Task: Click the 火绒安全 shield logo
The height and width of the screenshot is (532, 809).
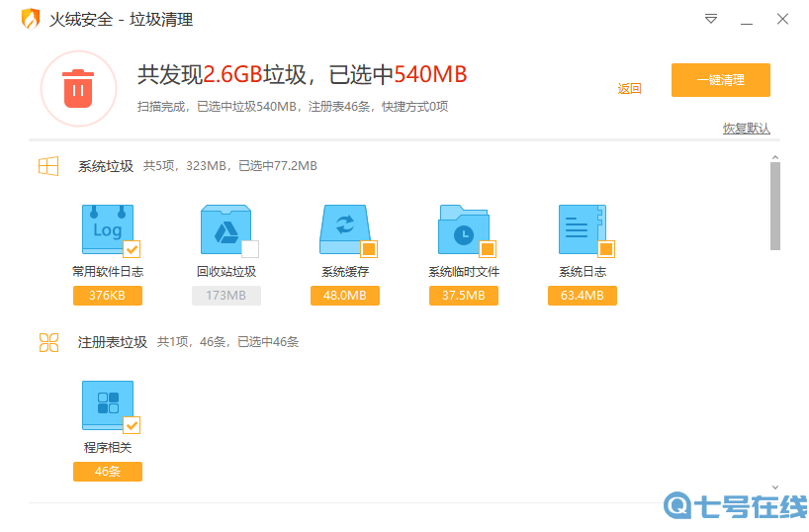Action: (31, 19)
